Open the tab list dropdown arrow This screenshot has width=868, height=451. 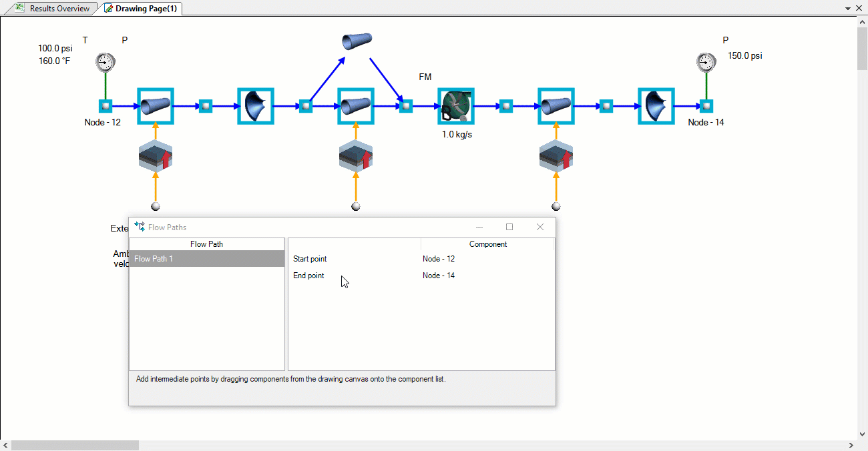848,8
